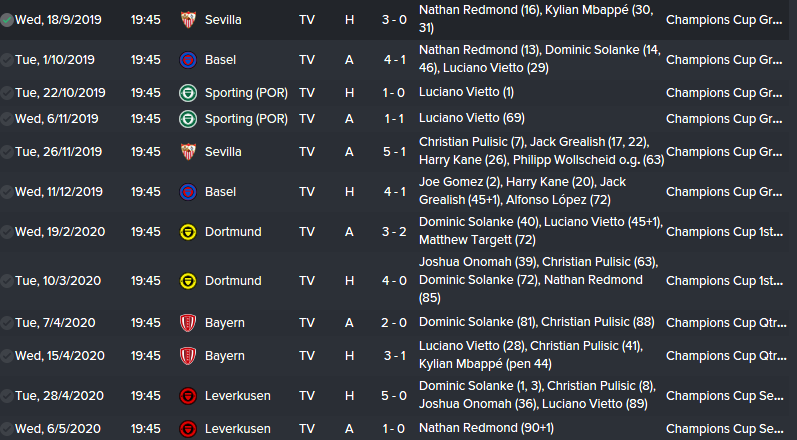The height and width of the screenshot is (440, 797).
Task: Open Champions Cup link for 6/11/2019 match
Action: click(x=730, y=119)
